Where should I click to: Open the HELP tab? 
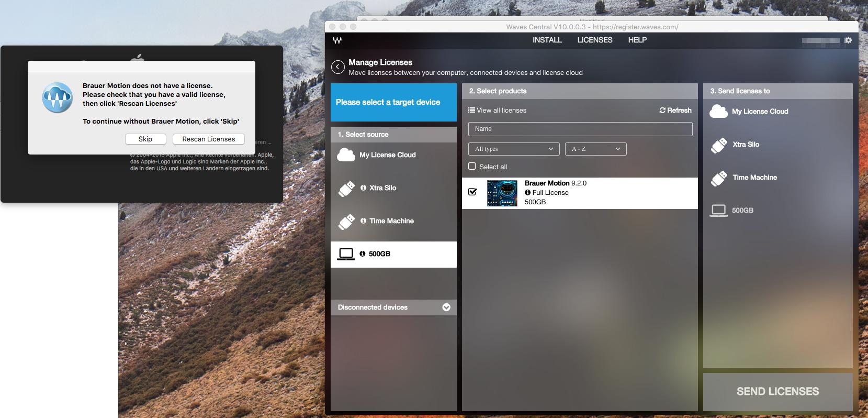(x=637, y=40)
